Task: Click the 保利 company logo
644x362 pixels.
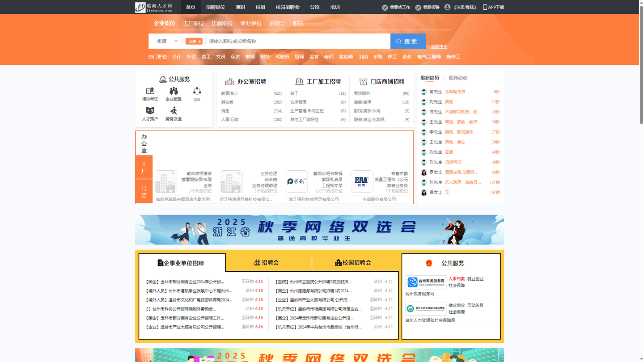Action: 297,181
